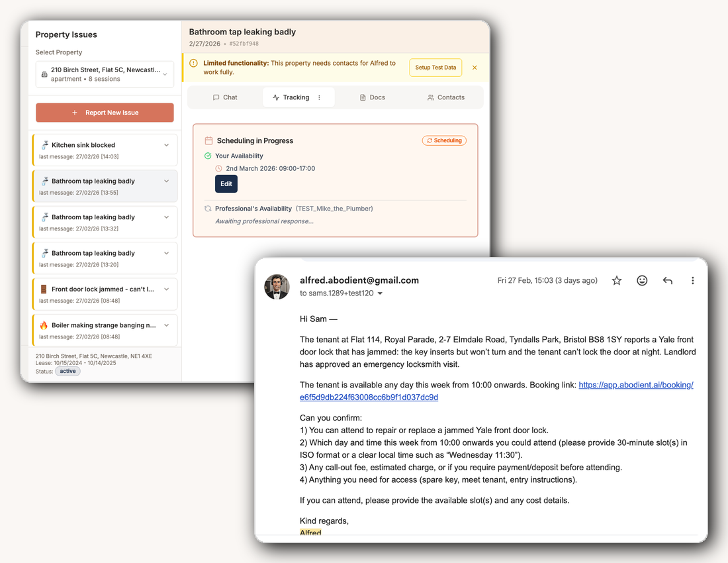Dismiss the Limited functionality banner
The image size is (728, 563).
click(x=474, y=67)
